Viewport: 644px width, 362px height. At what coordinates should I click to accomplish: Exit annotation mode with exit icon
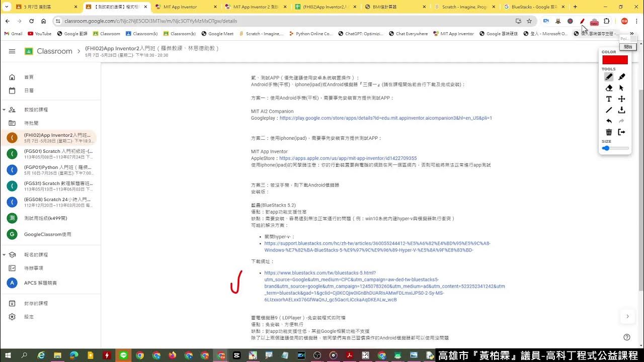(x=622, y=132)
